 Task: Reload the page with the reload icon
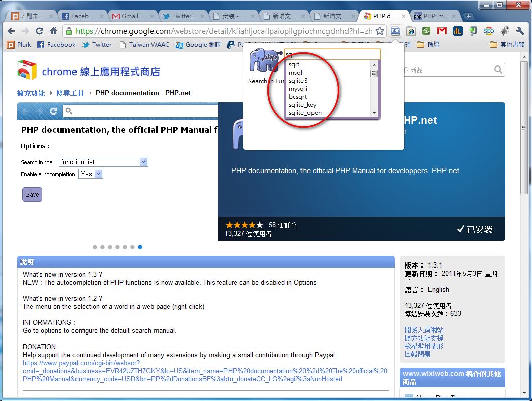click(40, 31)
